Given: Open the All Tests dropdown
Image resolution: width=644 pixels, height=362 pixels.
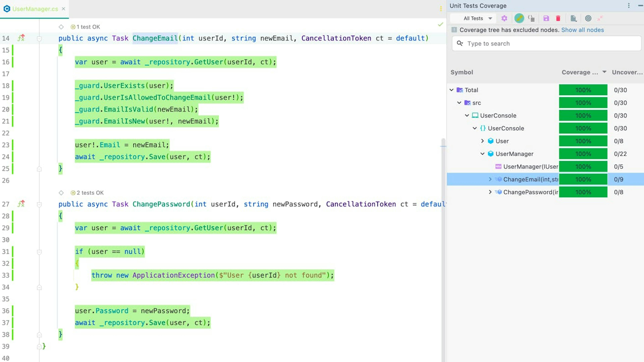Looking at the screenshot, I should [x=477, y=18].
